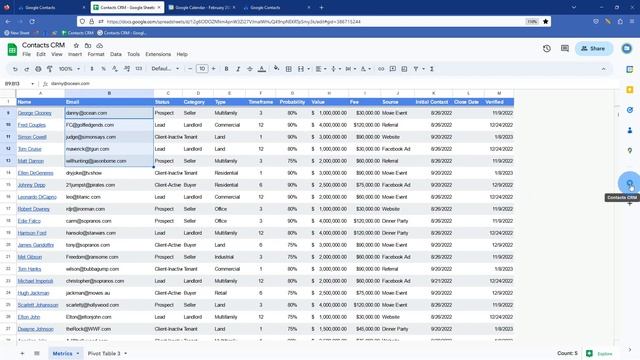
Task: Click the Add sheet plus button
Action: pyautogui.click(x=22, y=353)
